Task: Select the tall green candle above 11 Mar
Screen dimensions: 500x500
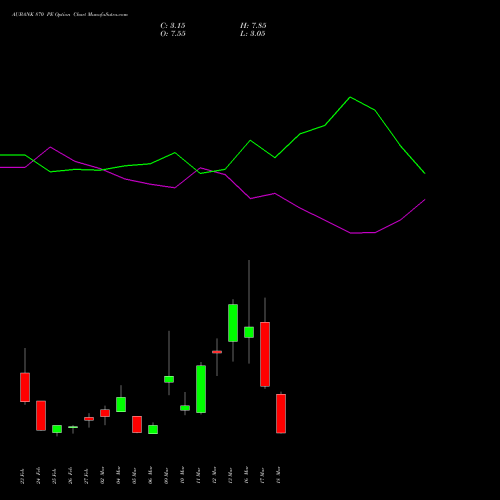Action: click(201, 389)
